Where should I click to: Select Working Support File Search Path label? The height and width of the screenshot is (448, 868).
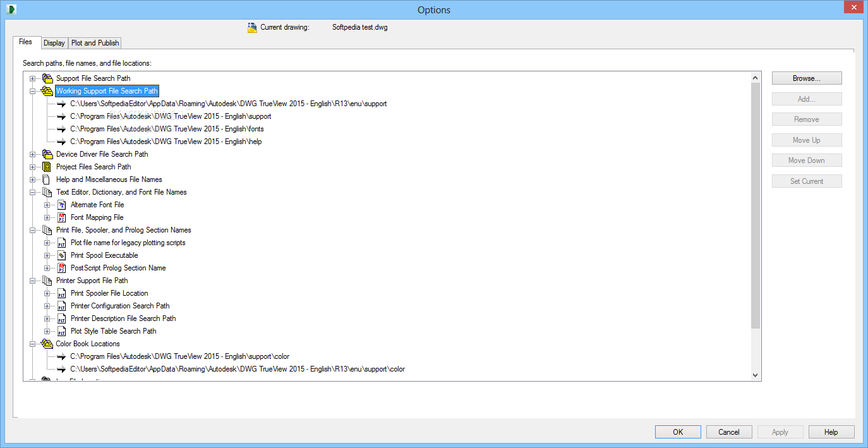point(107,91)
